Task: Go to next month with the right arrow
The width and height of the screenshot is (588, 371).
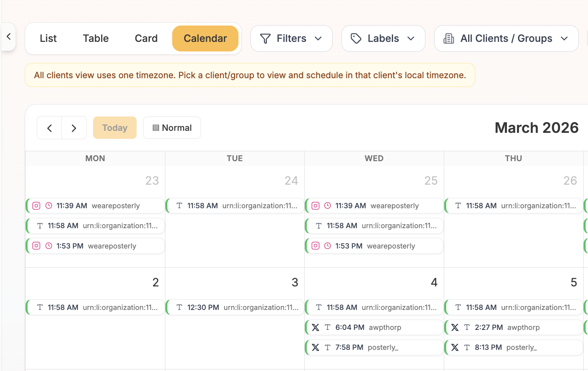Action: tap(74, 128)
